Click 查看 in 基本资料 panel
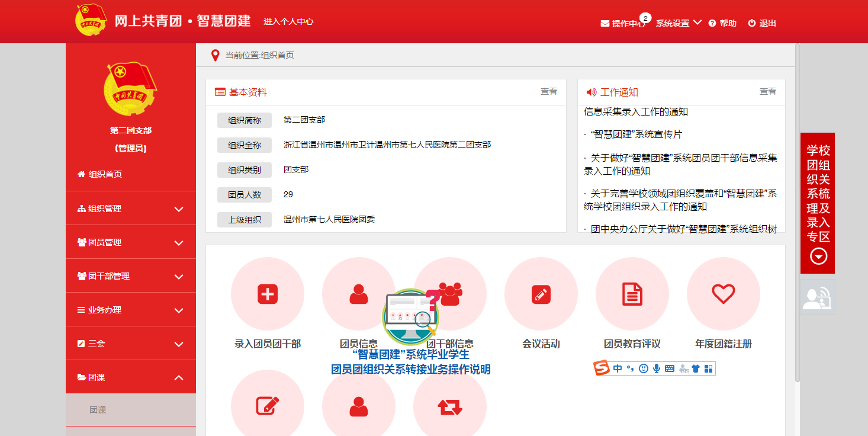The height and width of the screenshot is (436, 868). tap(548, 91)
